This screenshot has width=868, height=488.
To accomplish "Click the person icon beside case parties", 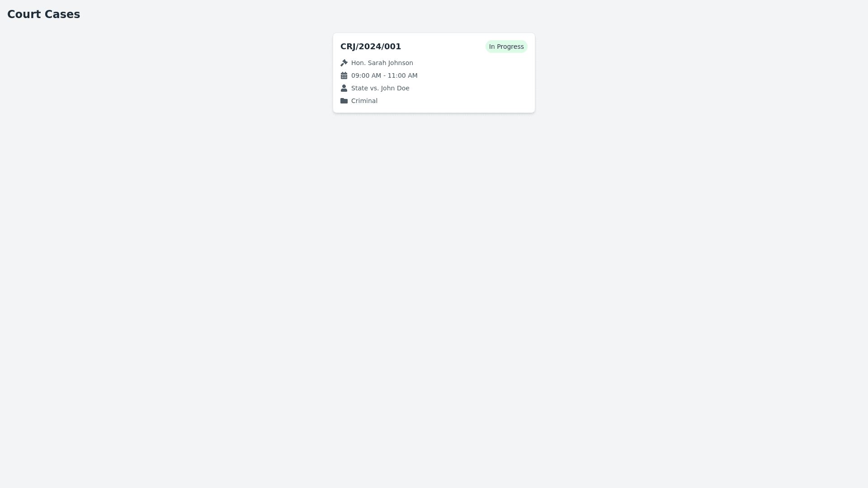I will [x=344, y=88].
